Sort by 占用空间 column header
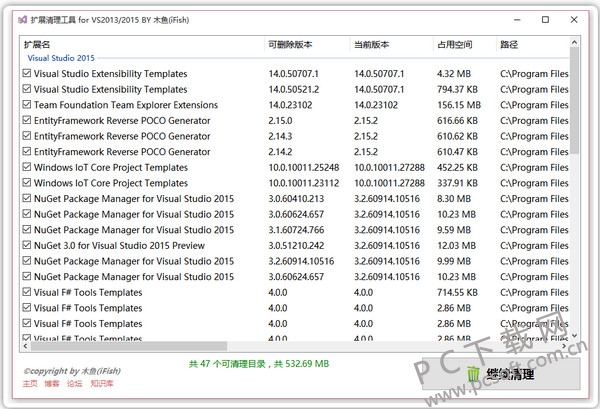600x409 pixels. coord(465,44)
